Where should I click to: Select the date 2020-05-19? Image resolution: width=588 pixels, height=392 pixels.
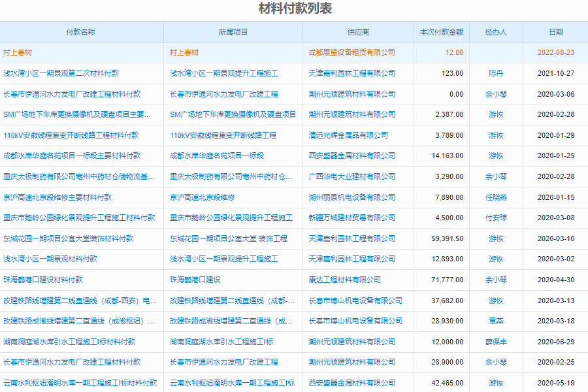coord(556,383)
